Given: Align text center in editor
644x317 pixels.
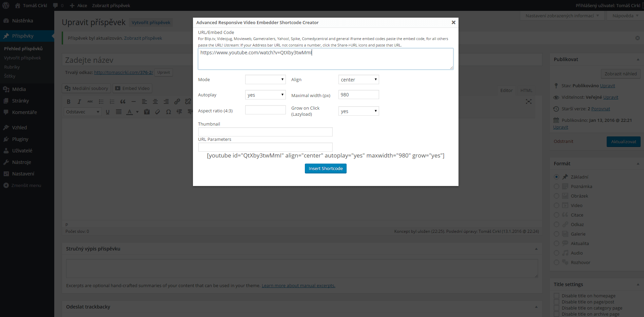Looking at the screenshot, I should (x=155, y=101).
